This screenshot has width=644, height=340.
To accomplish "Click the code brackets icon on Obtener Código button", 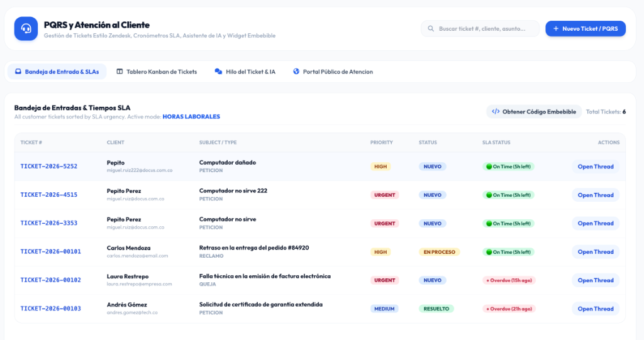I will pos(496,111).
